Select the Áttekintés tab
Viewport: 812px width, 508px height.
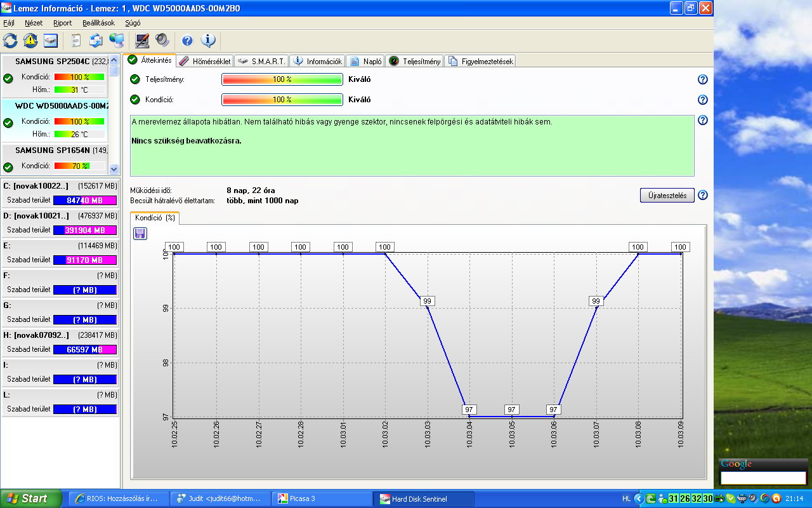click(x=150, y=60)
